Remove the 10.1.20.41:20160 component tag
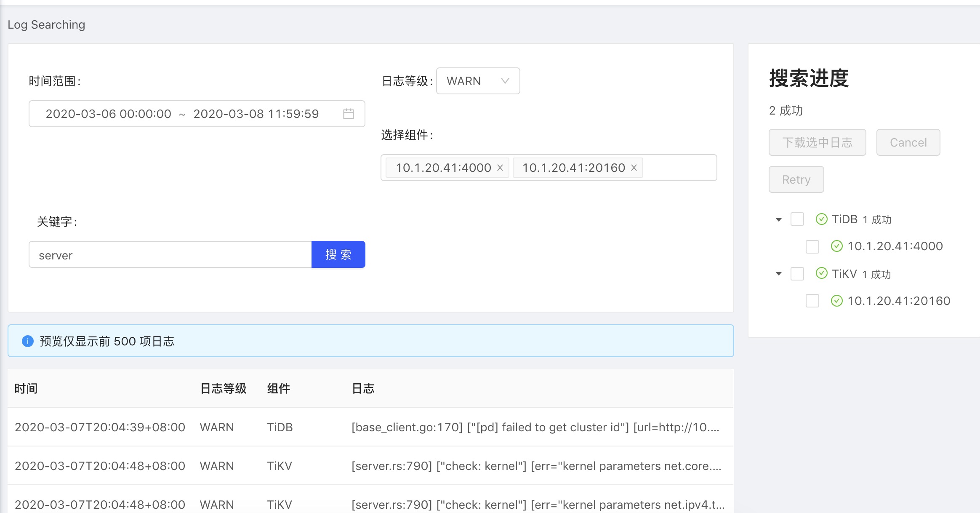Viewport: 980px width, 513px height. (x=634, y=168)
